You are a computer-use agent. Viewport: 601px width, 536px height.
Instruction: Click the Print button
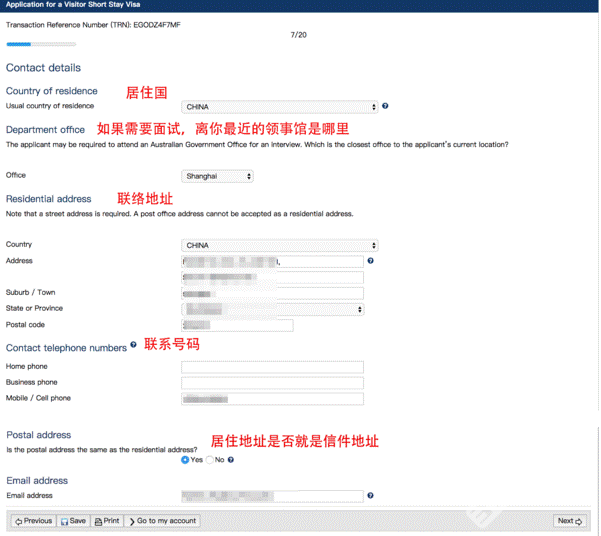pyautogui.click(x=107, y=521)
